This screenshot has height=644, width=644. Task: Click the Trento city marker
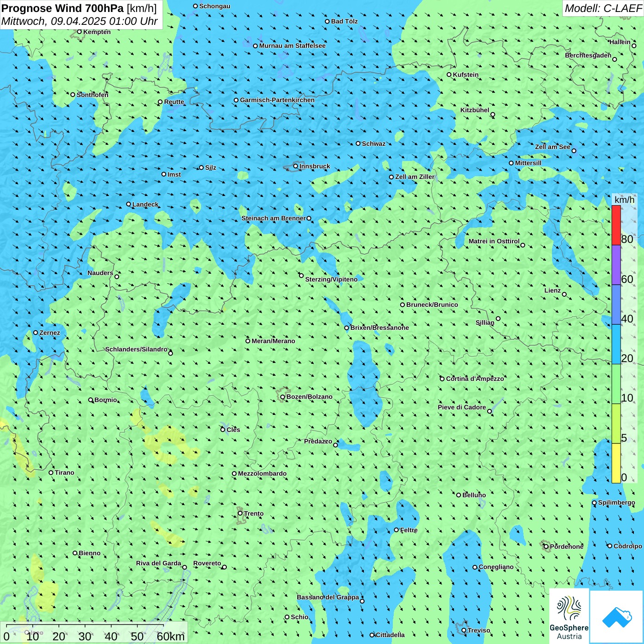240,513
